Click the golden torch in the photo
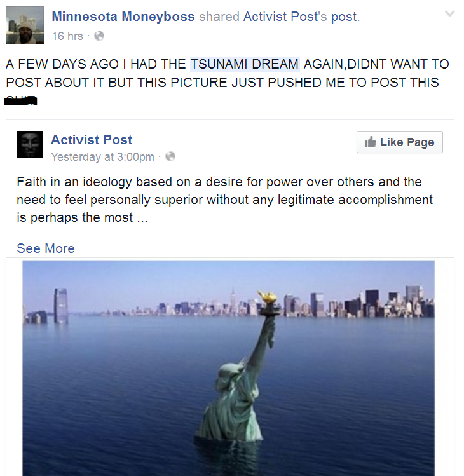 coord(268,296)
